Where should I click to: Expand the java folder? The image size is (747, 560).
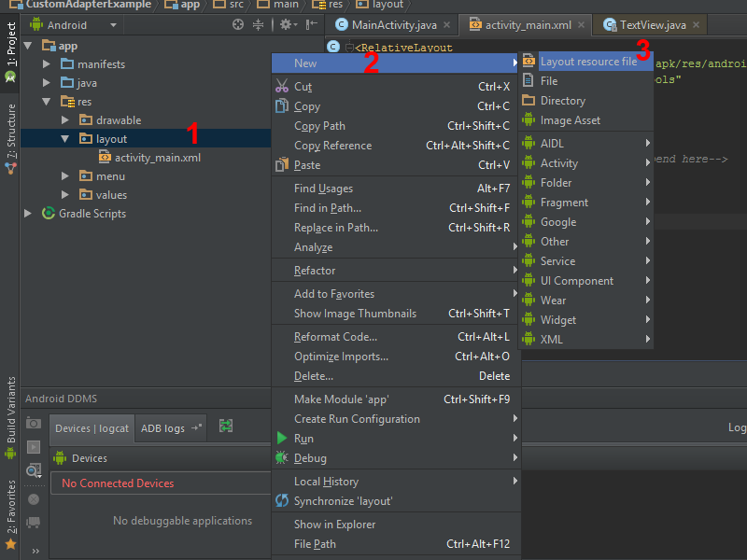coord(46,83)
